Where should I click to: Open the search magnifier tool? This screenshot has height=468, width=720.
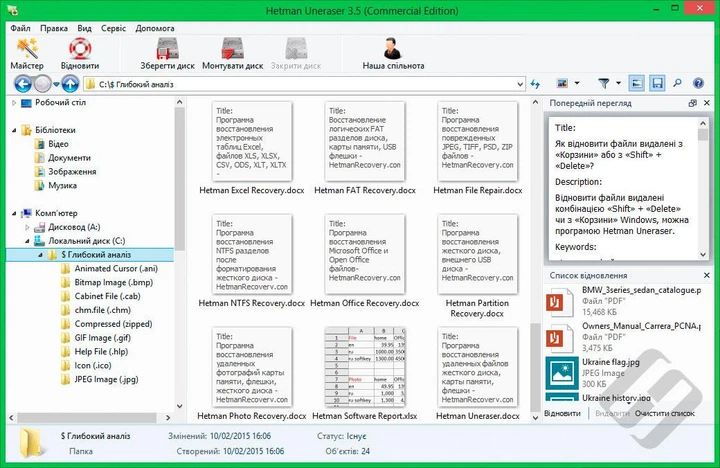click(x=678, y=84)
